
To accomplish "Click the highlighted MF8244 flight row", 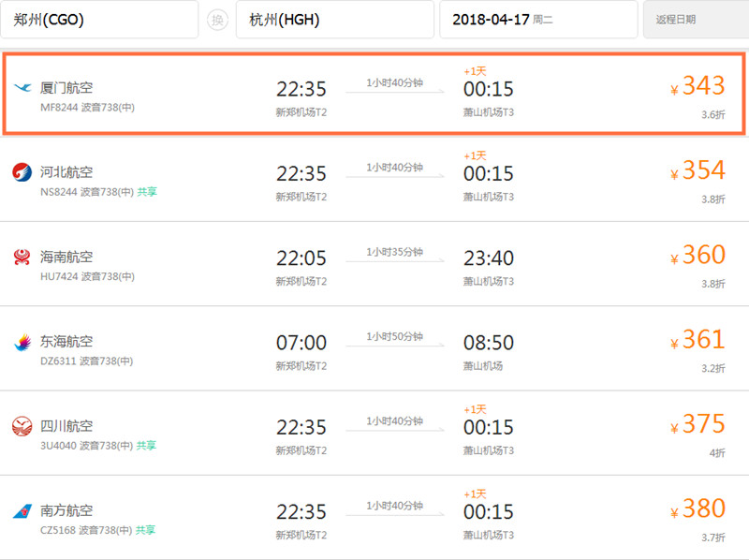I will [x=374, y=92].
